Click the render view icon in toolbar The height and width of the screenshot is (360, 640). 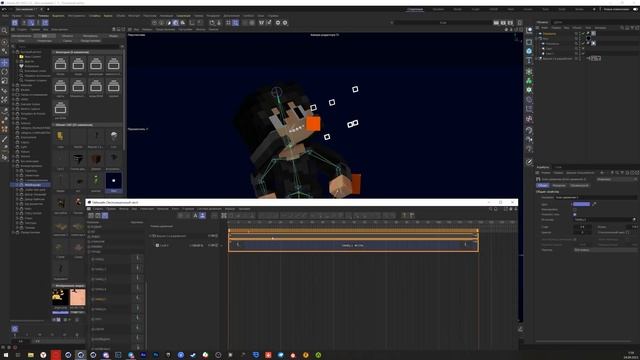point(496,23)
